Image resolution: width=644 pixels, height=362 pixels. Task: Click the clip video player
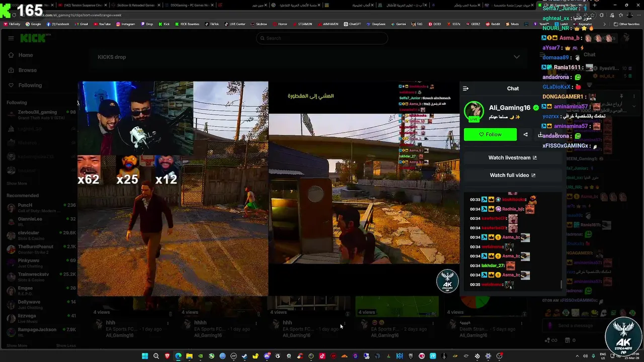268,189
